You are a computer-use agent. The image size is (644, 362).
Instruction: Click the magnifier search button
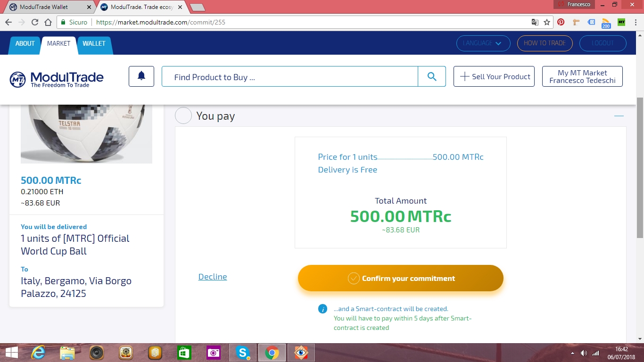coord(432,76)
